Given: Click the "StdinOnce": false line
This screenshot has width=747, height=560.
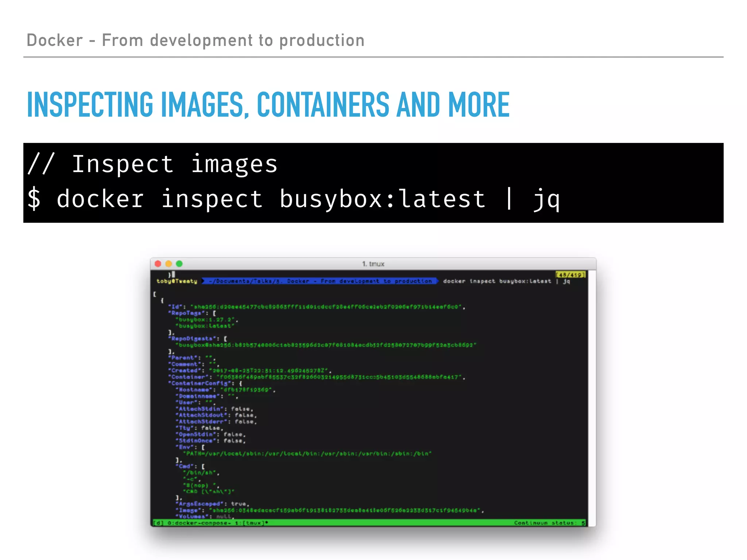Looking at the screenshot, I should pyautogui.click(x=210, y=441).
